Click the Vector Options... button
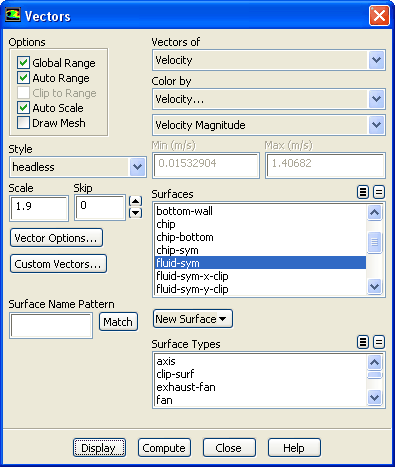 56,238
